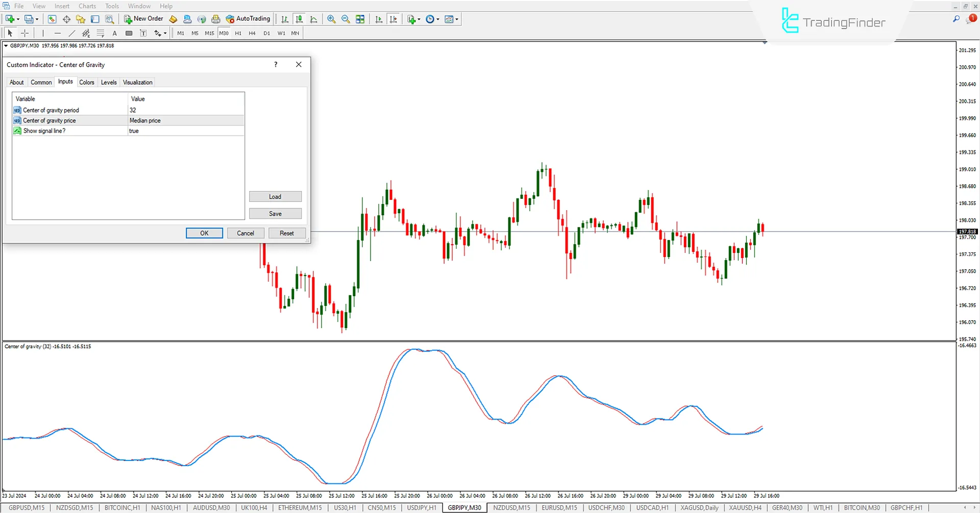Toggle AutoTrading on
The image size is (980, 513).
pyautogui.click(x=248, y=19)
